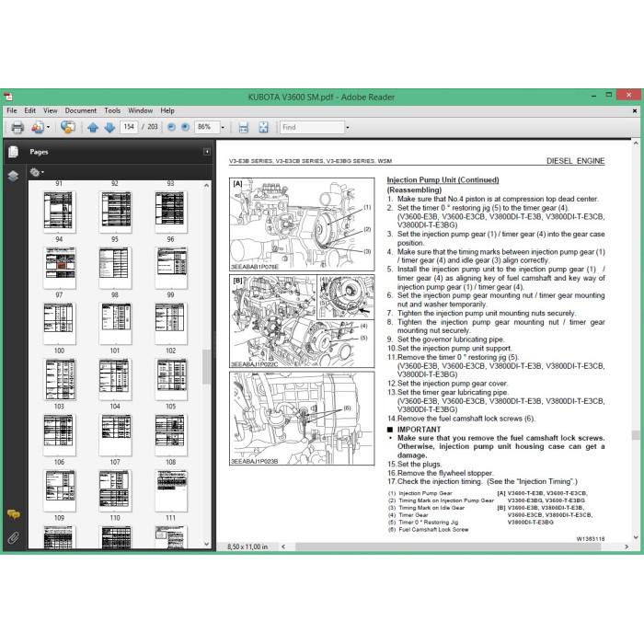The width and height of the screenshot is (644, 644).
Task: Click the thumbnail panel scrollbar handle
Action: pos(207,366)
